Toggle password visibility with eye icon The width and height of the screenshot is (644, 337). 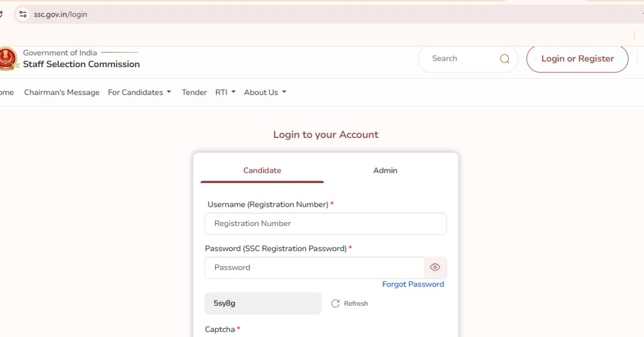(x=435, y=267)
